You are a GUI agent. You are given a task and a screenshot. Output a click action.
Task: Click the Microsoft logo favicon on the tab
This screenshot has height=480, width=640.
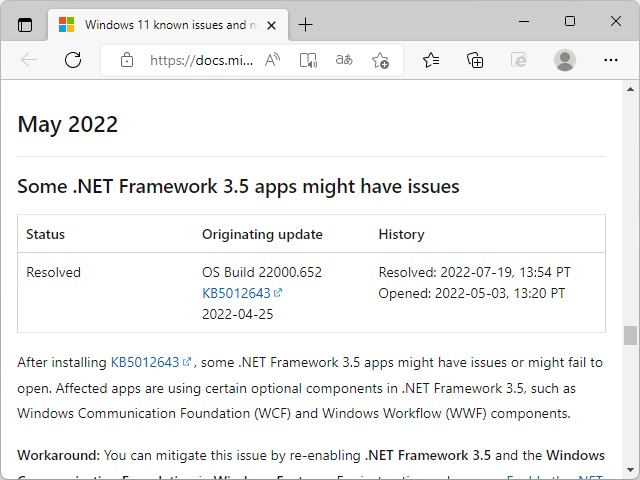[x=66, y=25]
